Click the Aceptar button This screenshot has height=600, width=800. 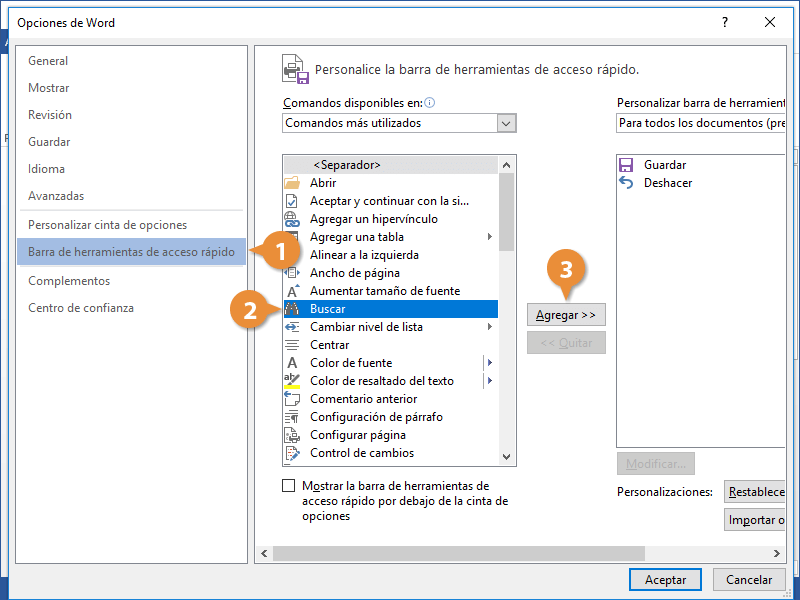[x=665, y=580]
